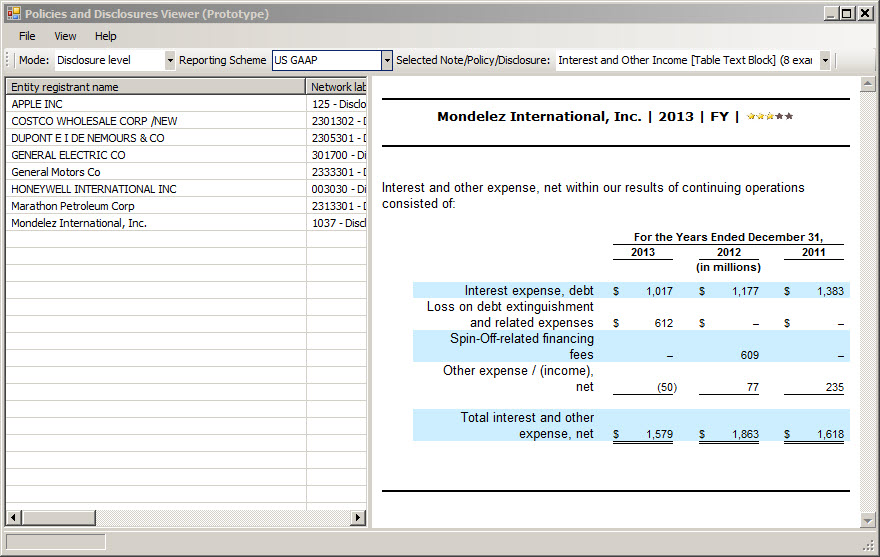The width and height of the screenshot is (880, 557).
Task: Click the left arrow of the horizontal scrollbar
Action: pos(13,517)
